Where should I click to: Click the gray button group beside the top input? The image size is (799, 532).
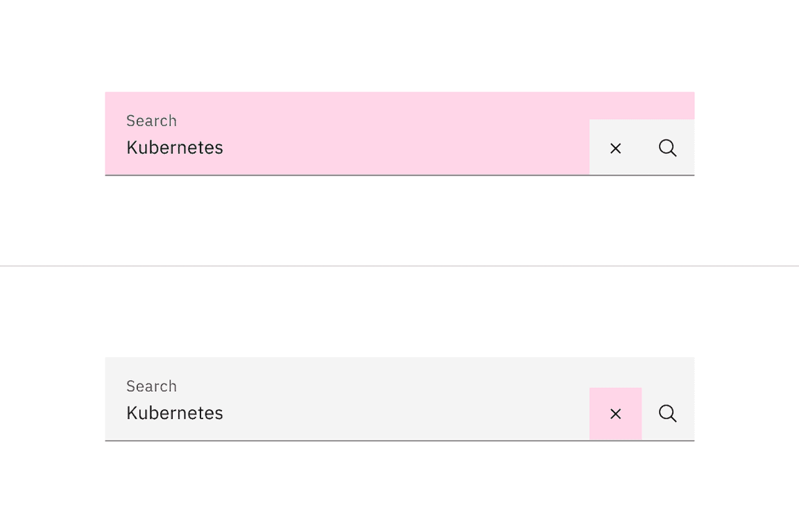642,148
